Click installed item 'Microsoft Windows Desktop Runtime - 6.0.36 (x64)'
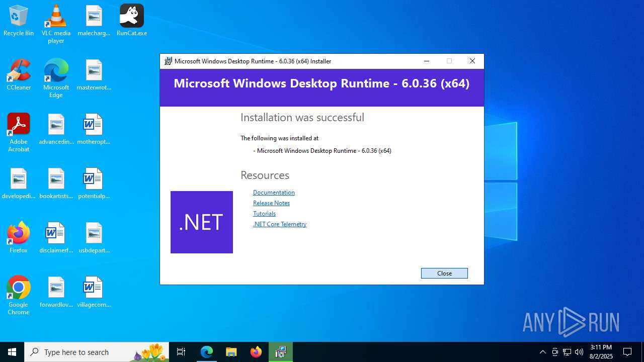The image size is (644, 362). (x=324, y=151)
